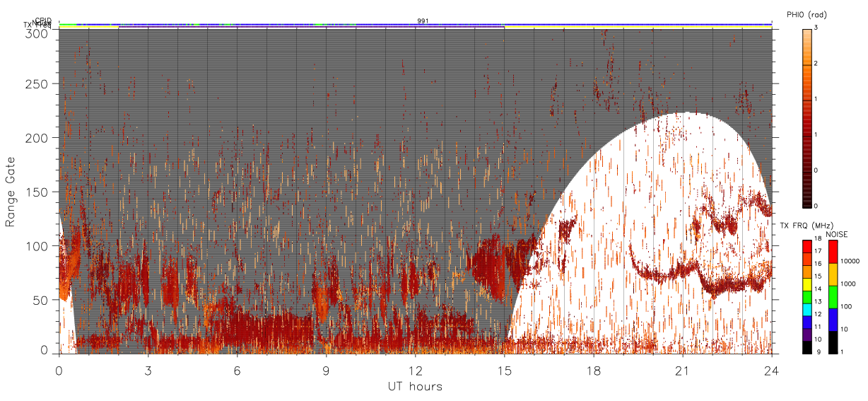The height and width of the screenshot is (401, 868).
Task: Select the "PHI0 (rad)" colorbar title
Action: pyautogui.click(x=805, y=15)
